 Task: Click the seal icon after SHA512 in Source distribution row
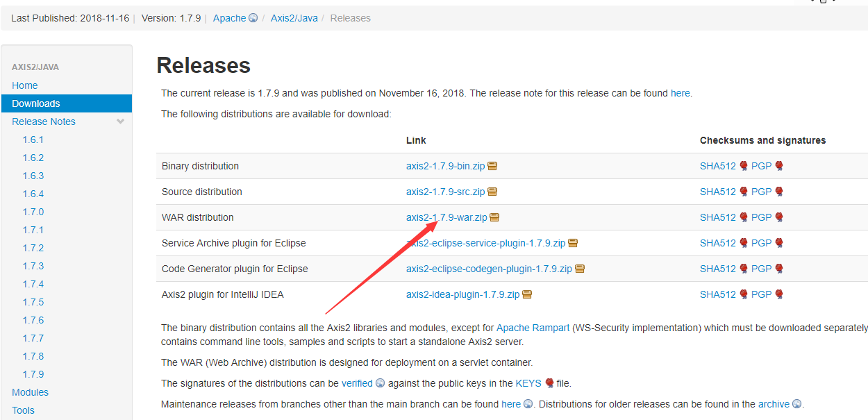[x=744, y=192]
